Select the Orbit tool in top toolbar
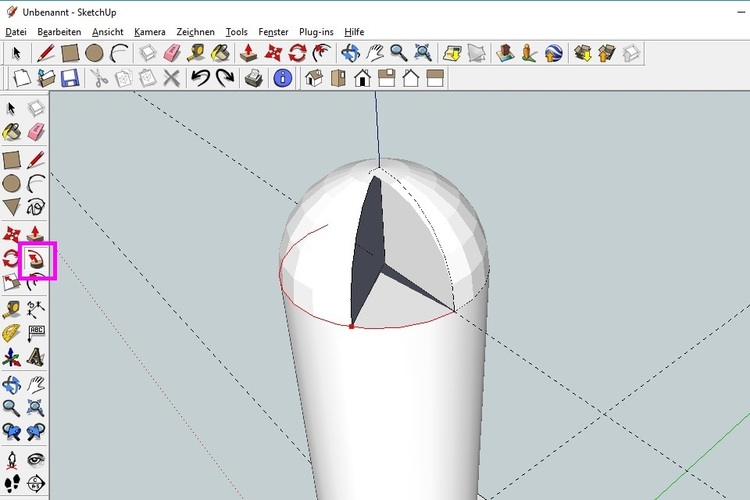This screenshot has height=500, width=750. pos(351,53)
